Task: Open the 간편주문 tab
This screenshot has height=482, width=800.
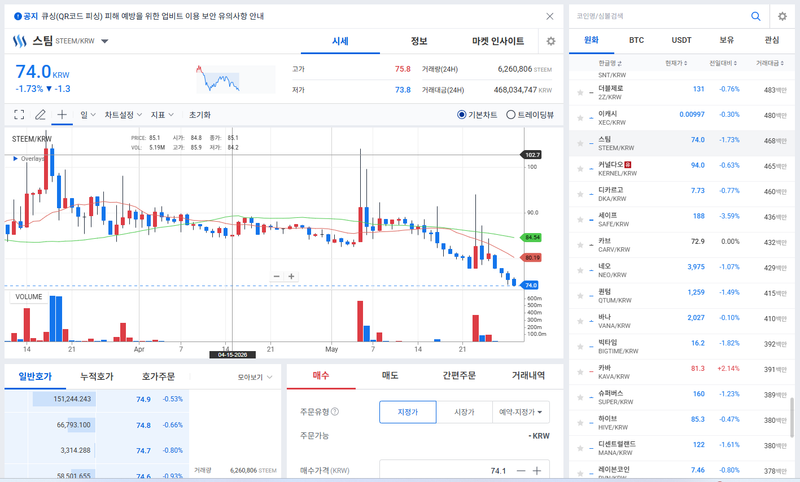Action: pos(459,375)
